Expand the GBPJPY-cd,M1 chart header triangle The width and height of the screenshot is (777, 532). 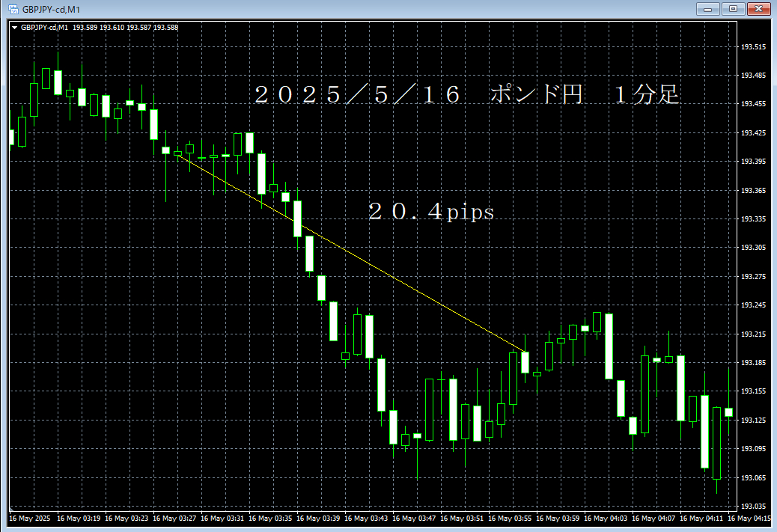pos(14,28)
